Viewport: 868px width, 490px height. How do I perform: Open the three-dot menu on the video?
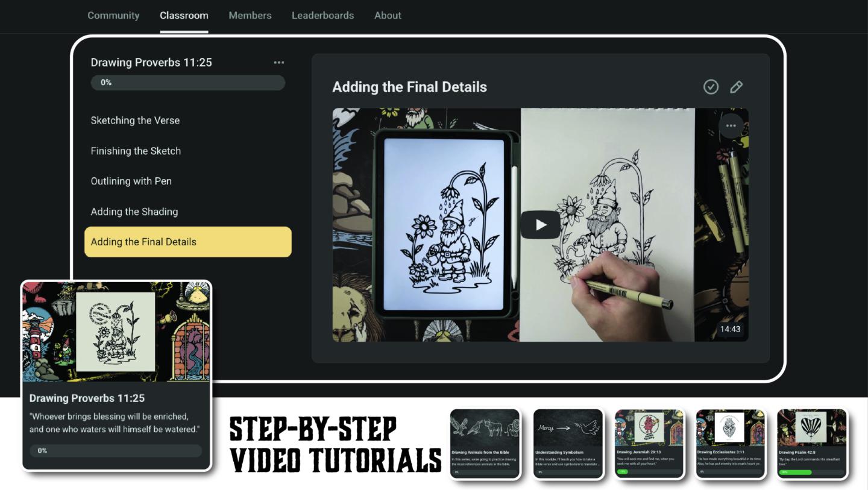point(731,125)
